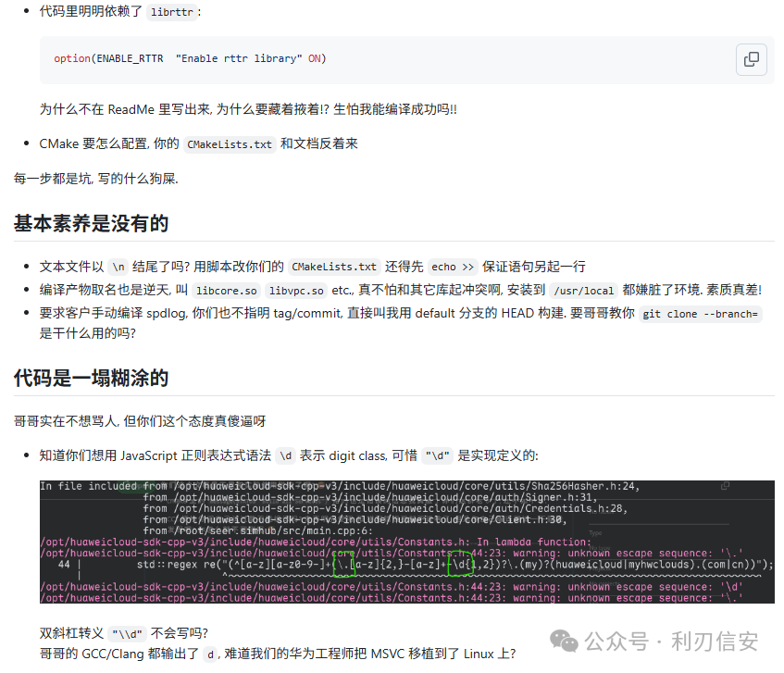The image size is (784, 673).
Task: Click the "main.cpp:6:" line in terminal image
Action: click(258, 531)
